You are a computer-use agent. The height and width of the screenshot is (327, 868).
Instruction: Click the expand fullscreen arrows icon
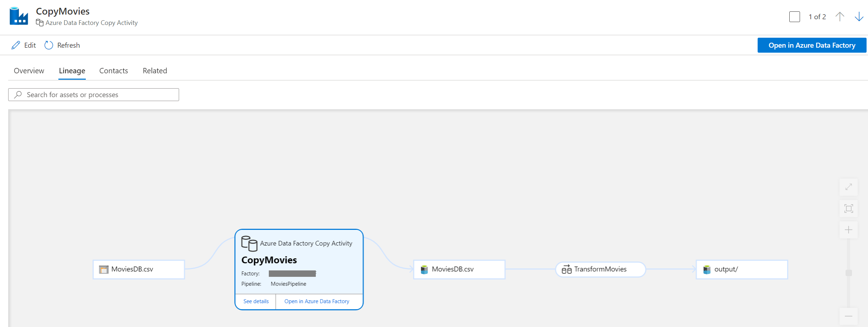tap(849, 187)
